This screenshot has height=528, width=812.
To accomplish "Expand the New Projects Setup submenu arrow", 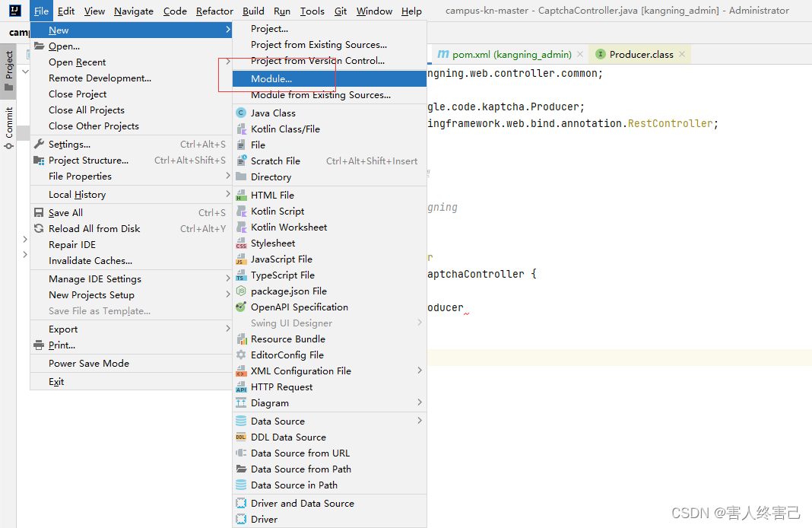I will [227, 295].
